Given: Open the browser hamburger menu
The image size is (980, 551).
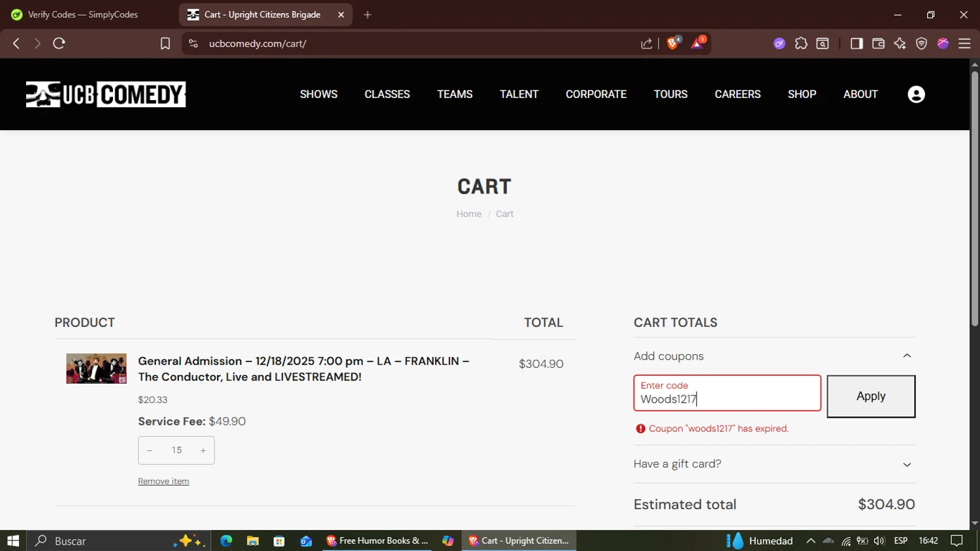Looking at the screenshot, I should click(x=964, y=43).
